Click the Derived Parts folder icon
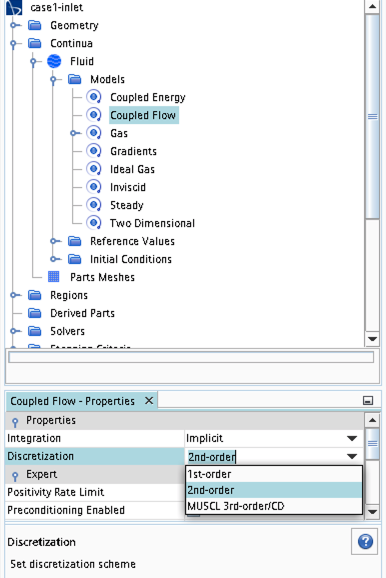Screen dimensions: 386x578 tap(35, 313)
